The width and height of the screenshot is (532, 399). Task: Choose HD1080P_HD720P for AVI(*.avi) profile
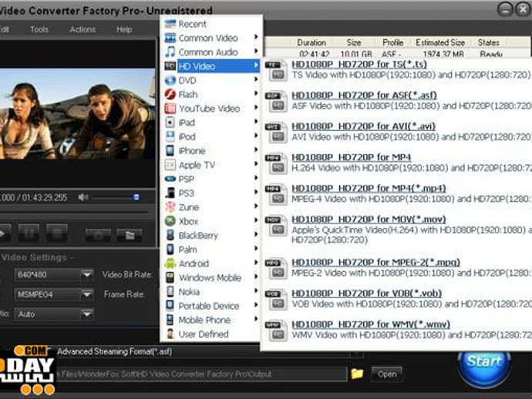[x=363, y=126]
